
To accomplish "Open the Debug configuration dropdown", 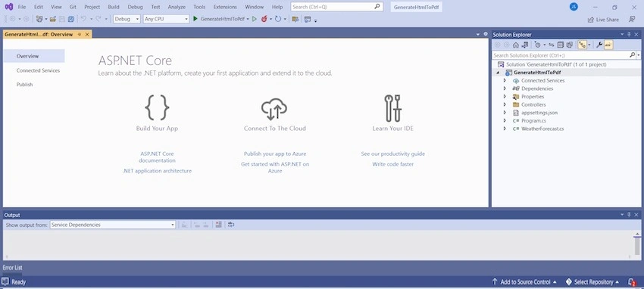I will (x=127, y=19).
